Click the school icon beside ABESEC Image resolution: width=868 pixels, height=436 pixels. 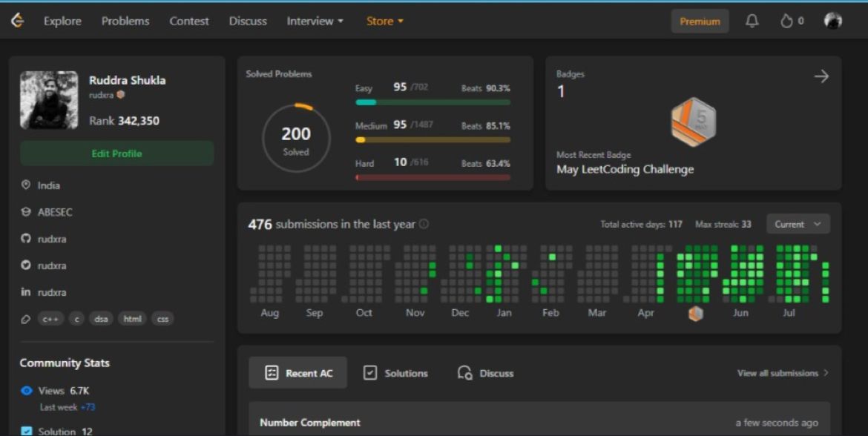[x=25, y=212]
